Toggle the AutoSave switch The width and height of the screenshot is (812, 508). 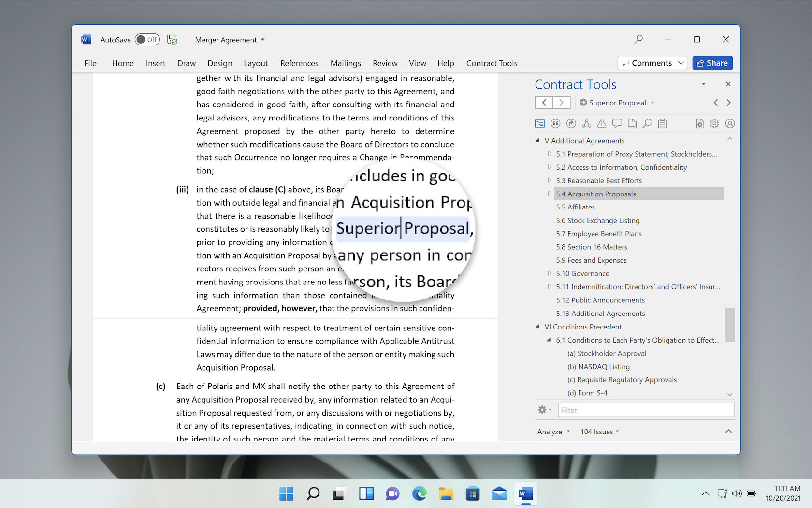pos(147,40)
